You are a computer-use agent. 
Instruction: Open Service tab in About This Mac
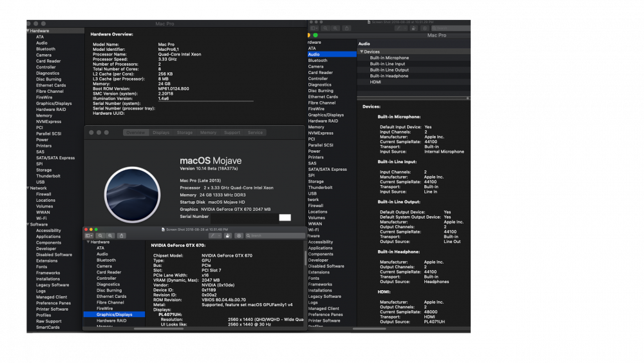coord(255,132)
